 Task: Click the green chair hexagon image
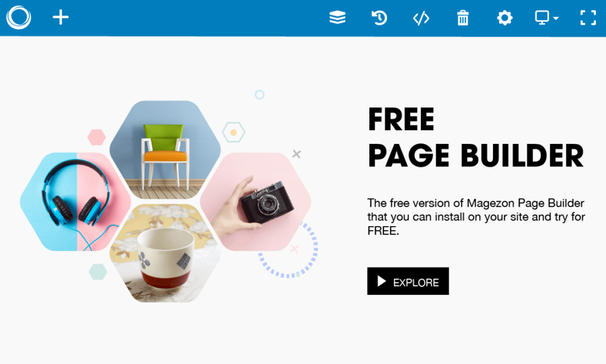coord(165,150)
